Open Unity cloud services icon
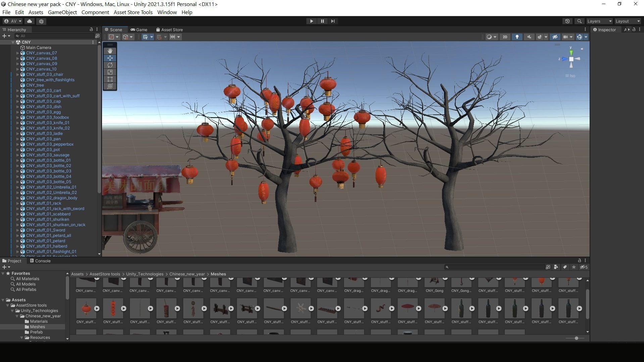Viewport: 644px width, 362px height. (x=30, y=21)
